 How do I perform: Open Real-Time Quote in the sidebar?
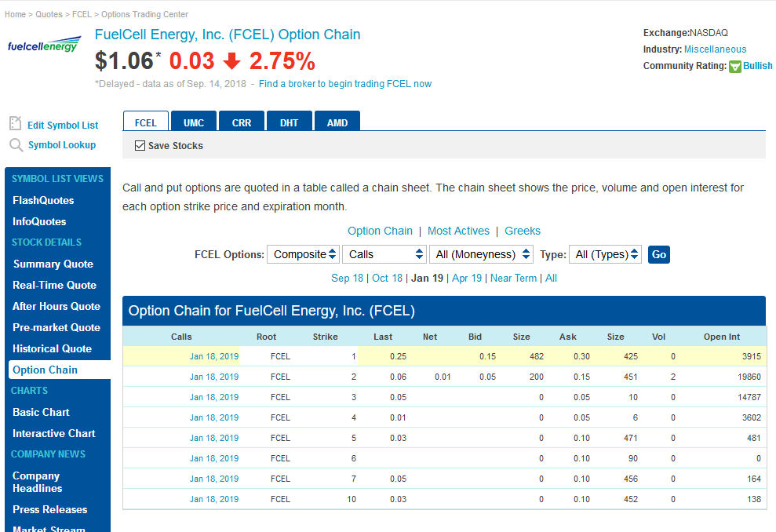(54, 285)
